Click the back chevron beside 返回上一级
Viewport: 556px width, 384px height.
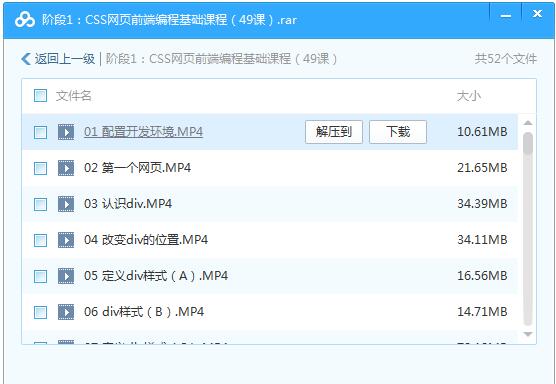click(26, 59)
